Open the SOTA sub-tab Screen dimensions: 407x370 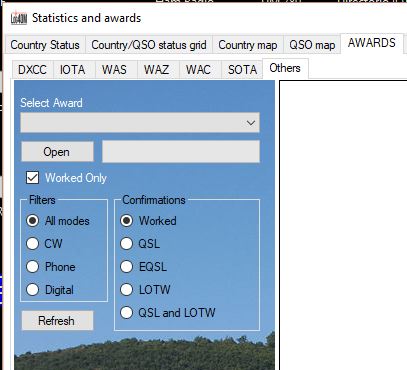click(x=242, y=70)
